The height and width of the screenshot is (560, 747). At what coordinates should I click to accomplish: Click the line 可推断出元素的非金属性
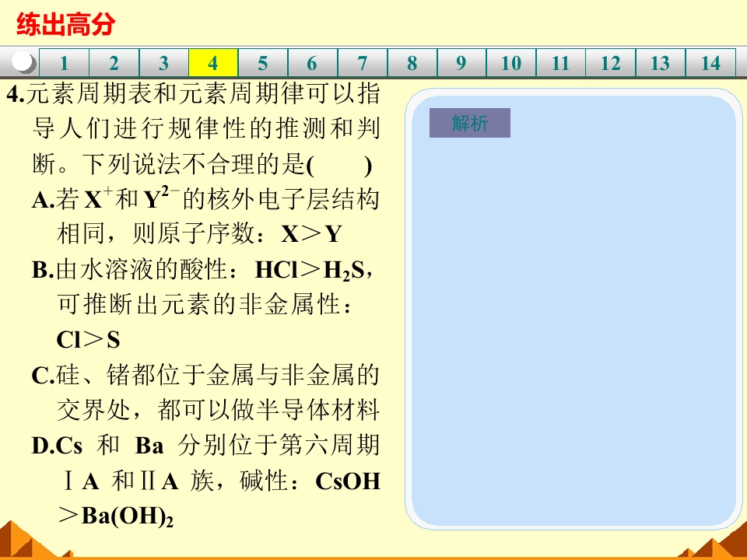pos(205,304)
